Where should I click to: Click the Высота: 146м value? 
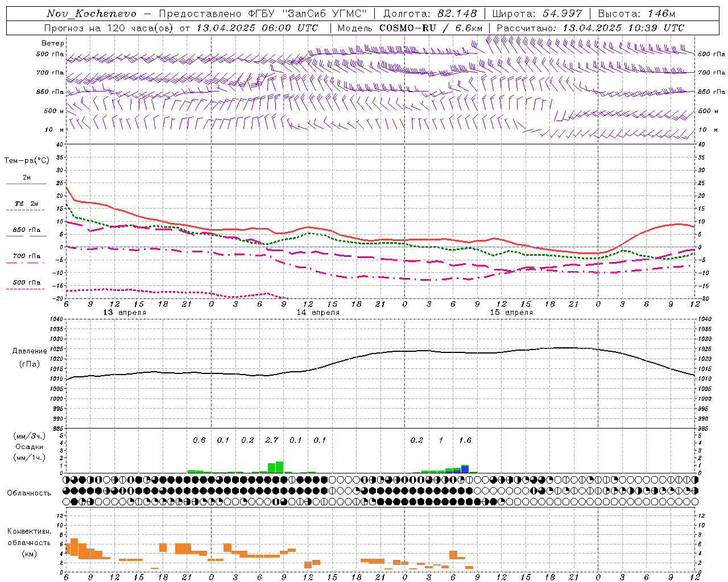(637, 14)
